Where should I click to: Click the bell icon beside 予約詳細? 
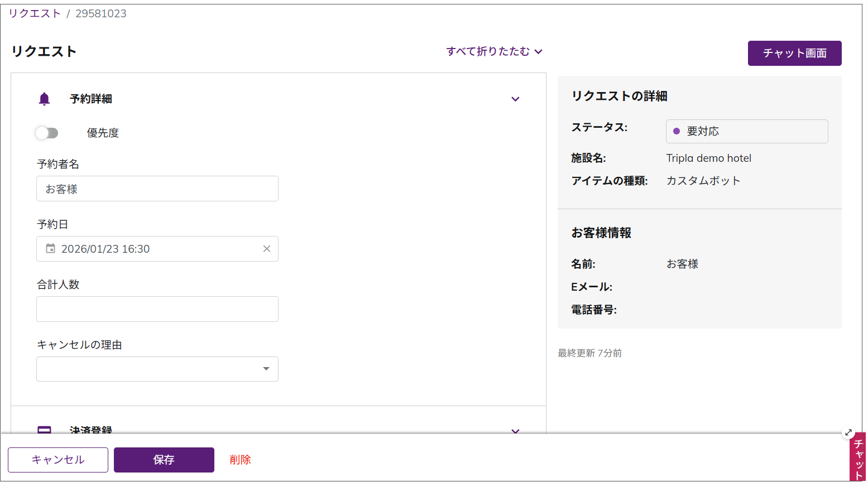[44, 99]
